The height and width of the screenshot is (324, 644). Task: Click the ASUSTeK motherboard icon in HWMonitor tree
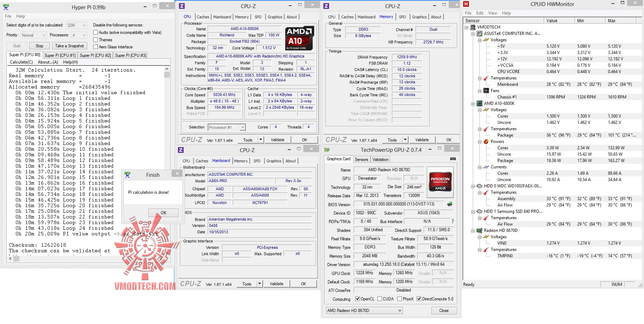(x=479, y=34)
